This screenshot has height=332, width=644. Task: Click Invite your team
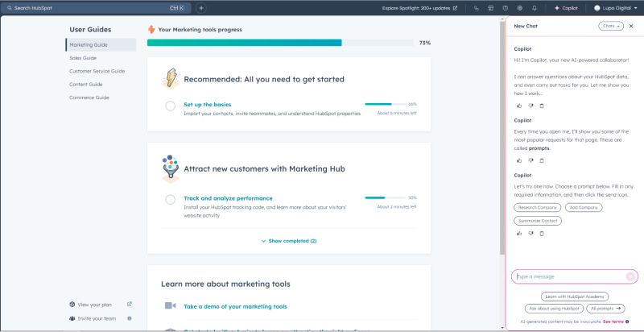pos(97,318)
